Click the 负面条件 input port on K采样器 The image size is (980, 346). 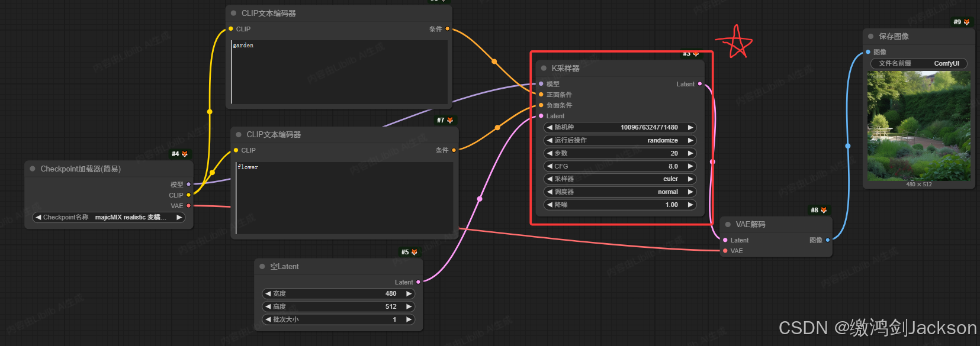[x=541, y=105]
